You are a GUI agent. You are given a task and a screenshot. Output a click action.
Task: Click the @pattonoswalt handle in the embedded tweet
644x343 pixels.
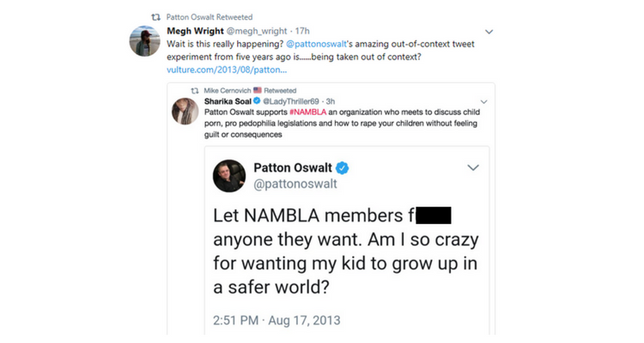click(x=296, y=184)
